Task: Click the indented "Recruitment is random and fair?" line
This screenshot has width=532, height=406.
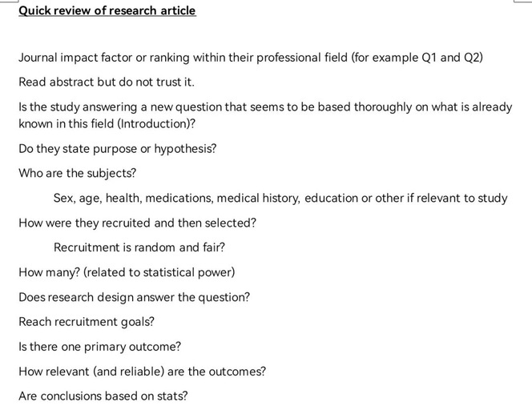Action: pyautogui.click(x=139, y=247)
